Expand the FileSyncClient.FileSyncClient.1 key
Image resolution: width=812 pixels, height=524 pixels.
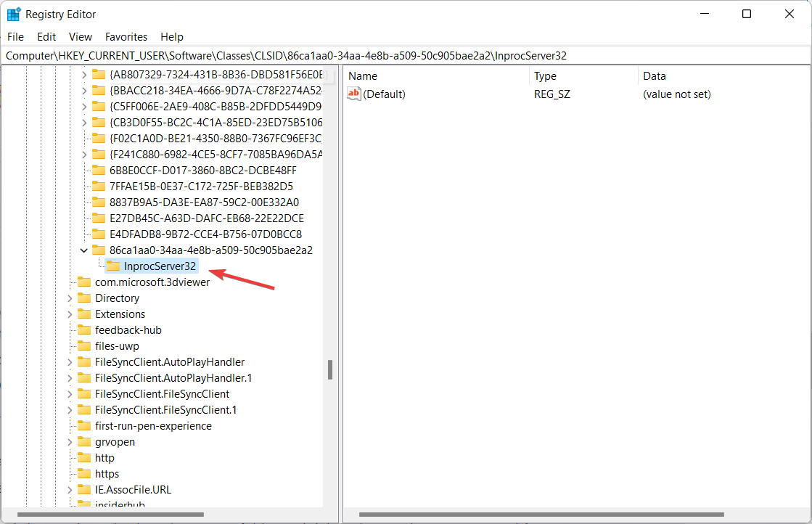(x=70, y=411)
